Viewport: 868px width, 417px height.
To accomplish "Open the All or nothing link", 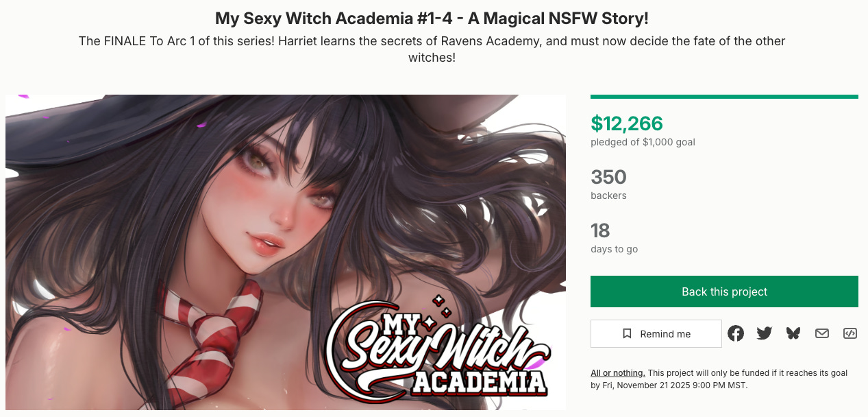I will pos(618,373).
